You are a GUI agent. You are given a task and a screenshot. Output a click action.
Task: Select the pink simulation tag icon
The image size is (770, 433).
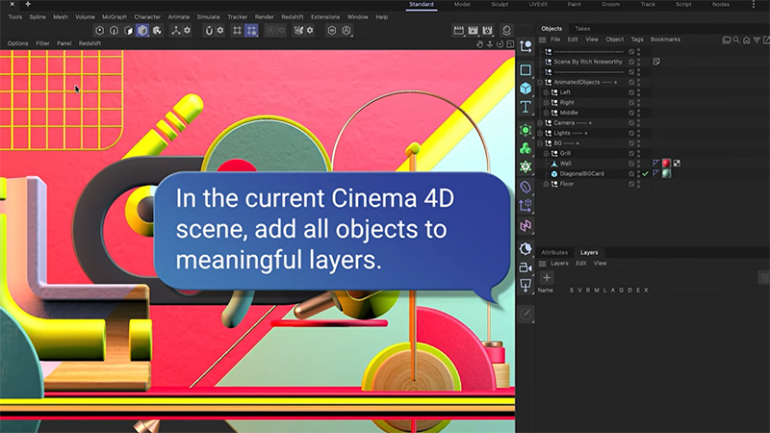pos(525,225)
